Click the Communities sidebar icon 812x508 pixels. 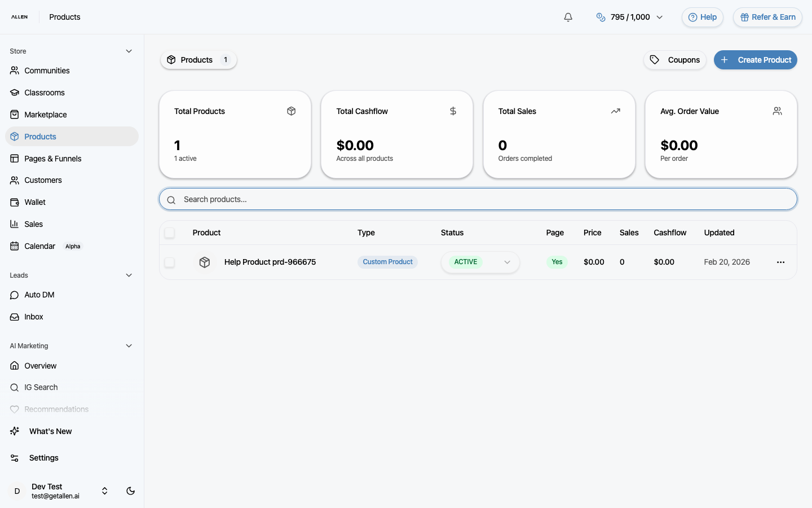pos(14,71)
